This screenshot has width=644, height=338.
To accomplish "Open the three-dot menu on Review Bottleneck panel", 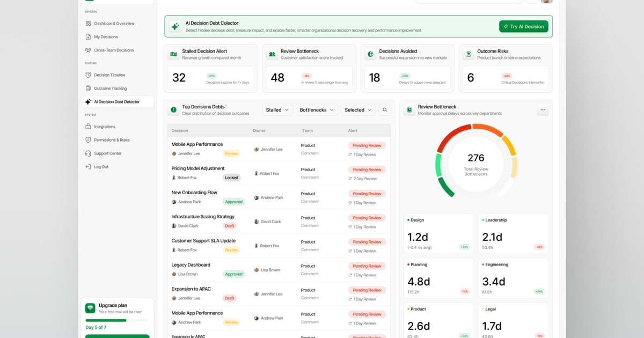I will pos(542,110).
